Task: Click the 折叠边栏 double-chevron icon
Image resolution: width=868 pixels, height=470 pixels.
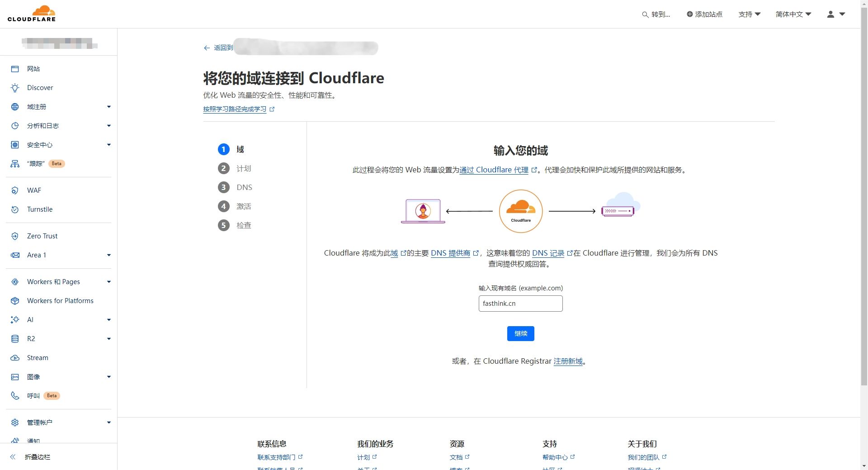Action: (13, 457)
